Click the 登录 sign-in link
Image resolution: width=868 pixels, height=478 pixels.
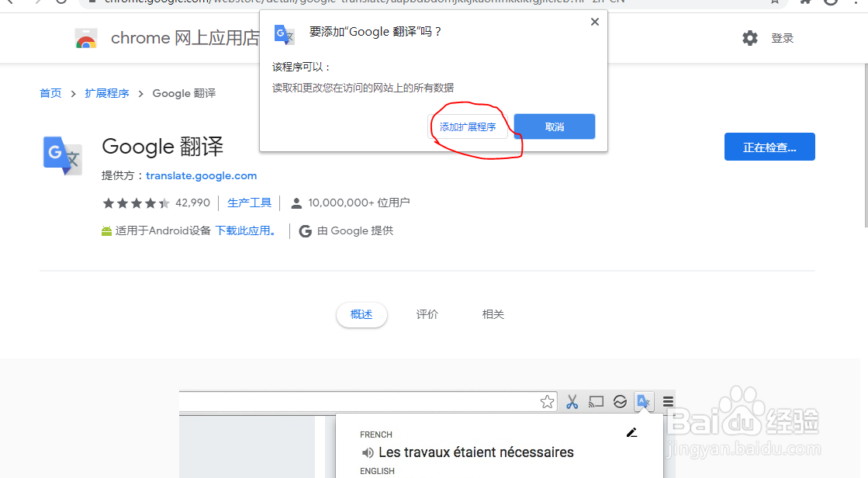pos(782,38)
